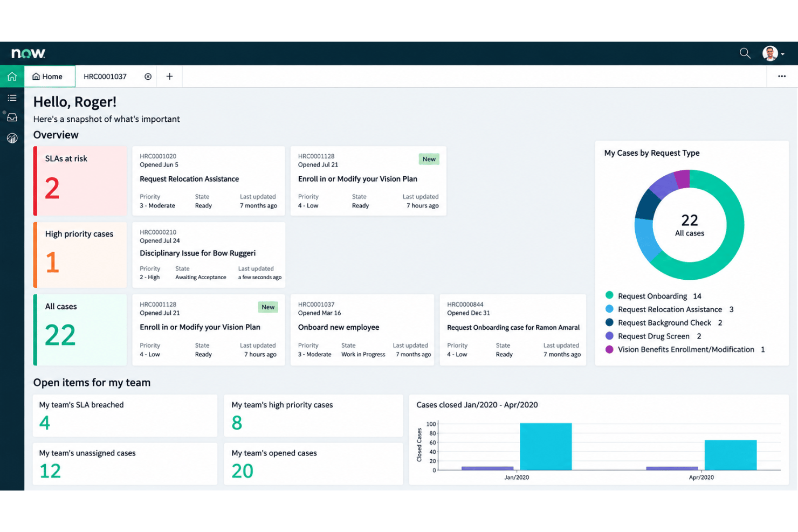Open the search magnifier icon
The image size is (798, 532).
click(x=745, y=53)
